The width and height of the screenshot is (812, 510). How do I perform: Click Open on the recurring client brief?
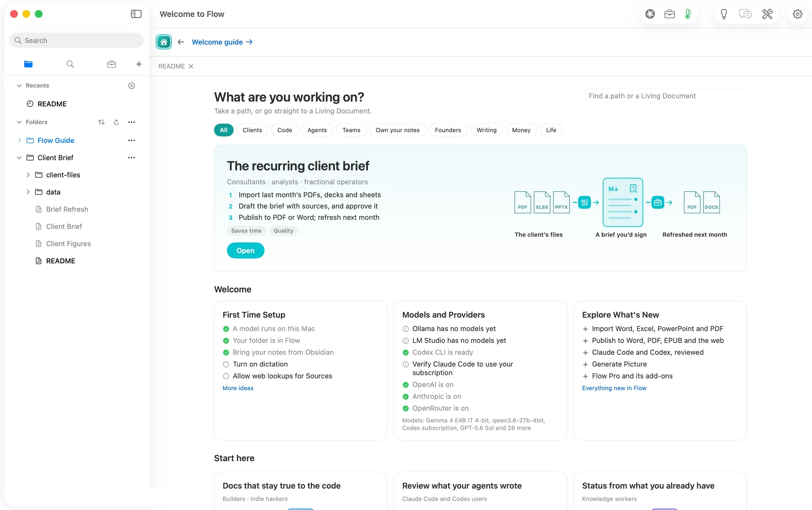coord(245,251)
